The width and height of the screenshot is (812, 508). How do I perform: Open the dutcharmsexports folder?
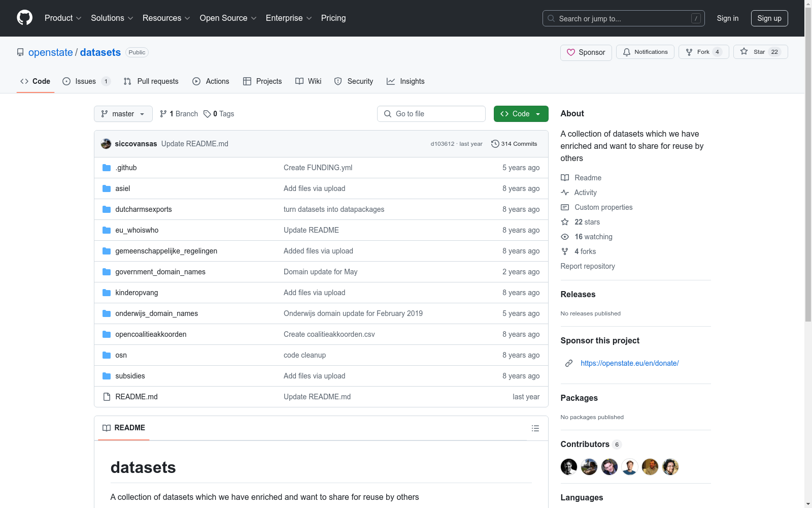(144, 209)
